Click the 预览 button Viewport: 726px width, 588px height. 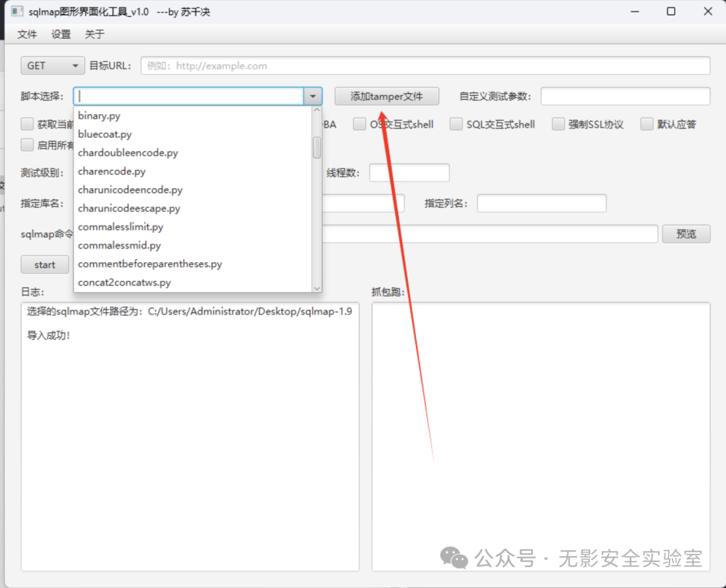(x=686, y=234)
